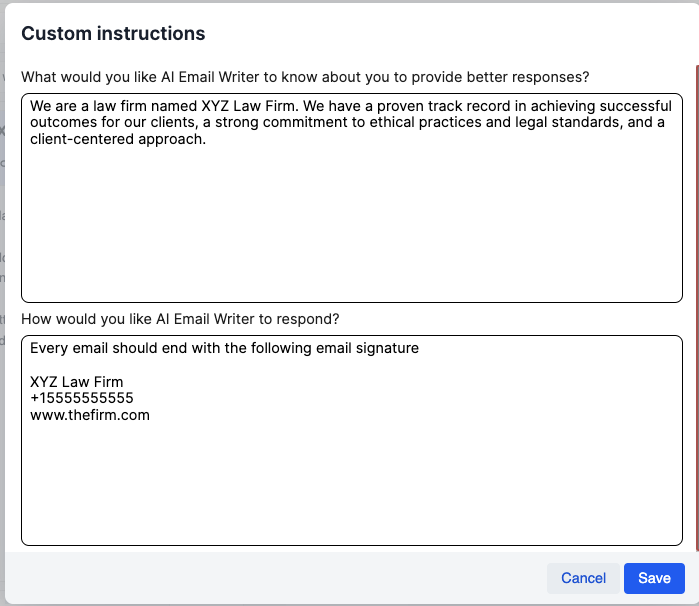Click the 'know about you' text box
Screen dimensions: 699x606
pos(351,220)
